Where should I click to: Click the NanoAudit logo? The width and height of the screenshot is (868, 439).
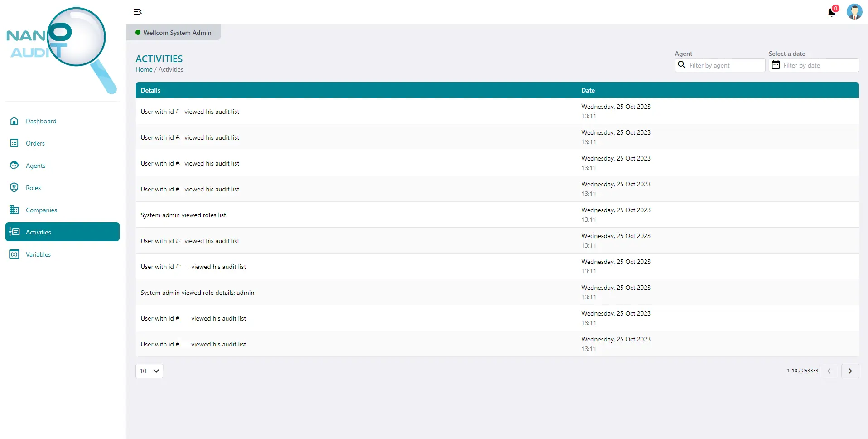coord(61,50)
